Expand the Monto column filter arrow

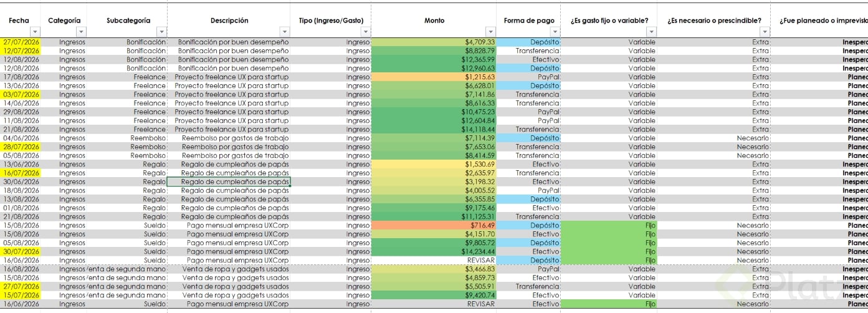pos(491,32)
